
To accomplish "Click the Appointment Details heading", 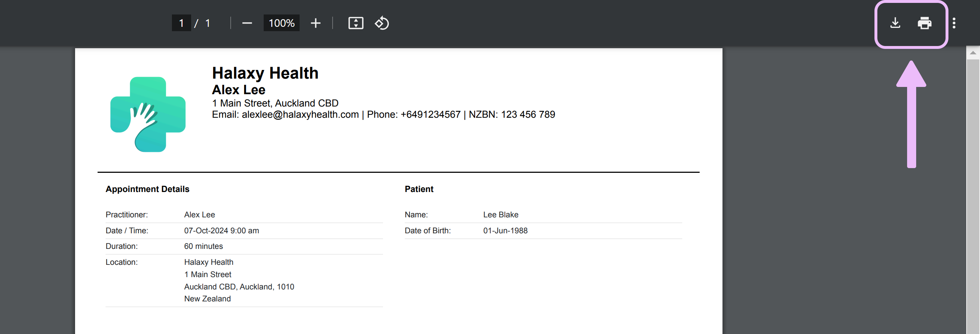I will click(x=147, y=189).
